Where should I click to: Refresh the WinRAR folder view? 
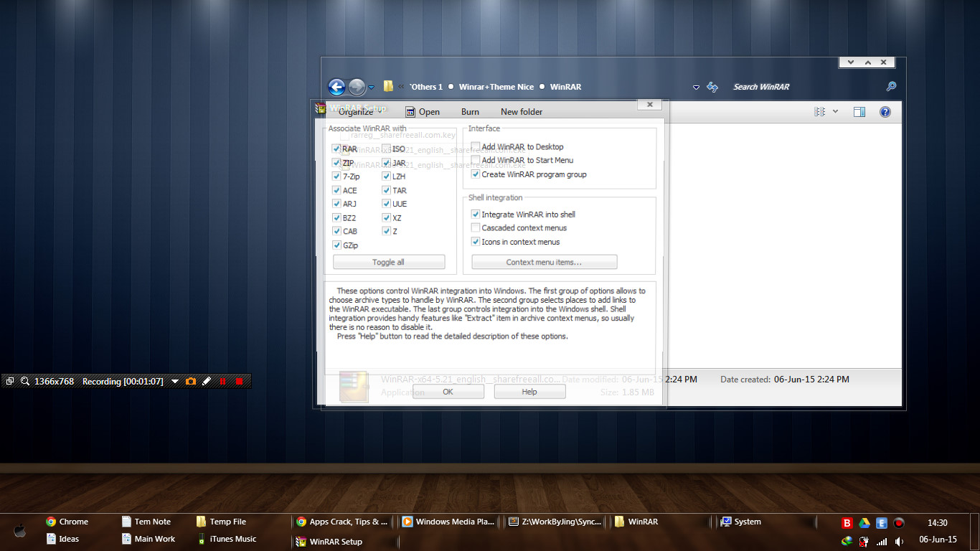pyautogui.click(x=712, y=87)
